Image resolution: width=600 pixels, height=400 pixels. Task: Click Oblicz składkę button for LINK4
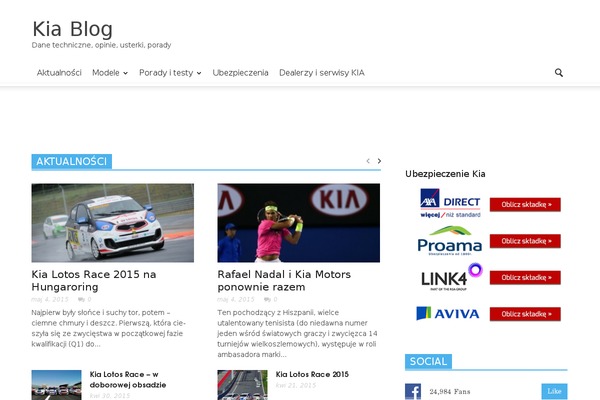[525, 277]
